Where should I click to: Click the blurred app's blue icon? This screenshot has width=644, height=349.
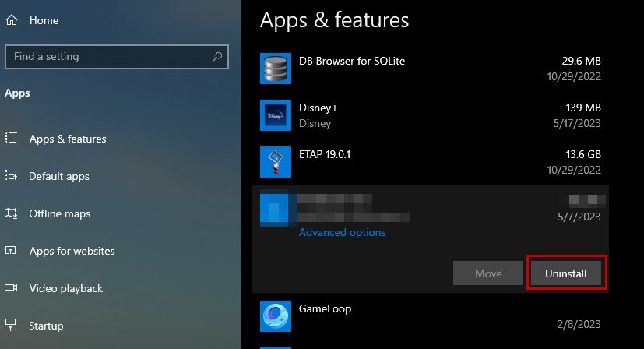click(x=275, y=209)
